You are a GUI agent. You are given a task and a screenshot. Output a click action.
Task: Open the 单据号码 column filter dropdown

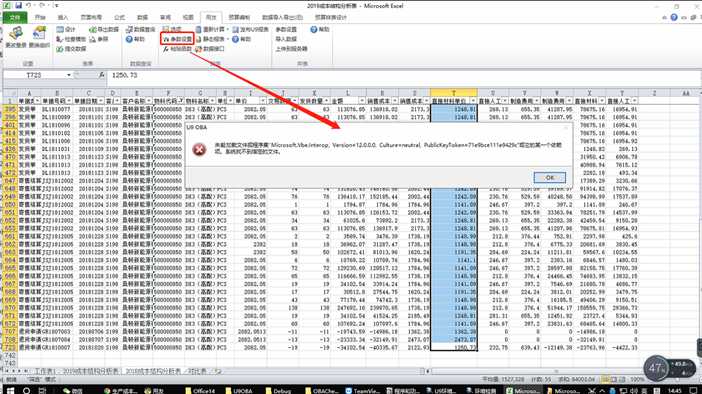click(x=69, y=101)
